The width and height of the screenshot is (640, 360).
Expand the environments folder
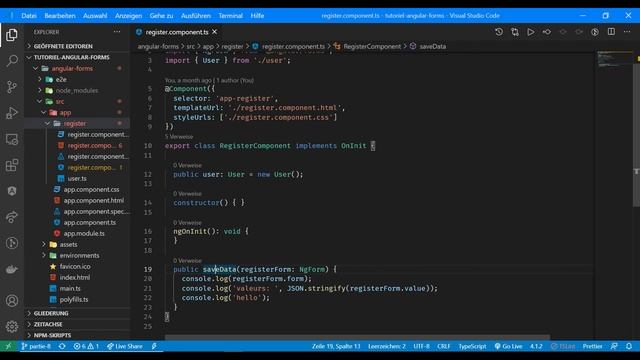pyautogui.click(x=77, y=256)
